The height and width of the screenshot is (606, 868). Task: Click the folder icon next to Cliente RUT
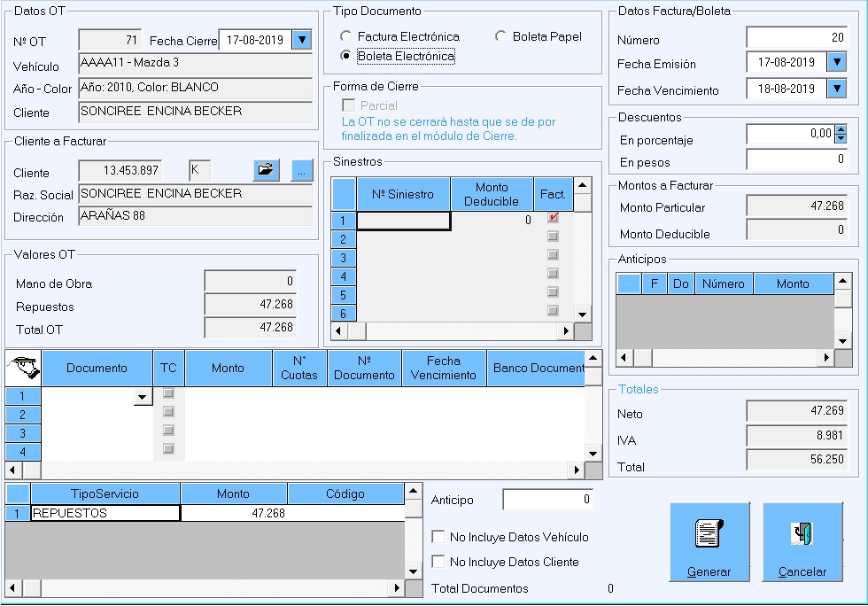pos(267,171)
